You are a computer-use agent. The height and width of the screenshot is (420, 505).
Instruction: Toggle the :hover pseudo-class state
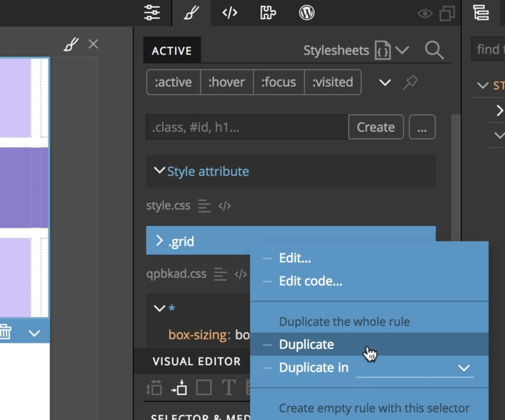[227, 82]
